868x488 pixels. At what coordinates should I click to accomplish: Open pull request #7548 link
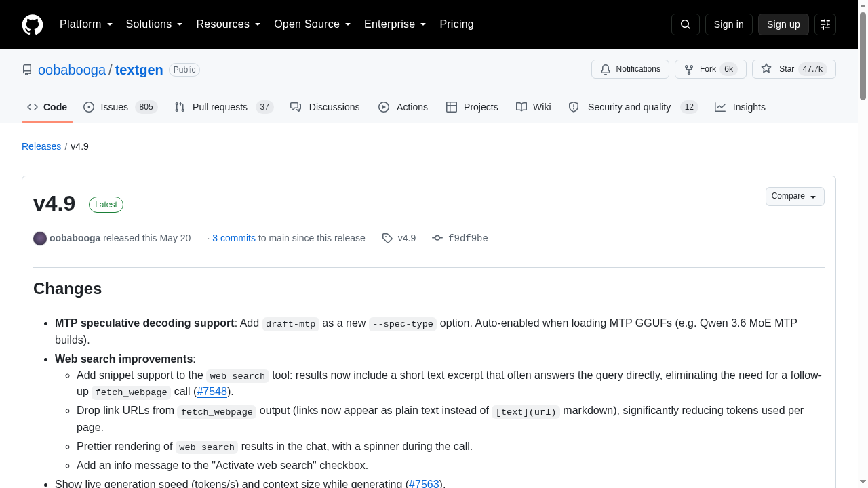click(x=212, y=392)
